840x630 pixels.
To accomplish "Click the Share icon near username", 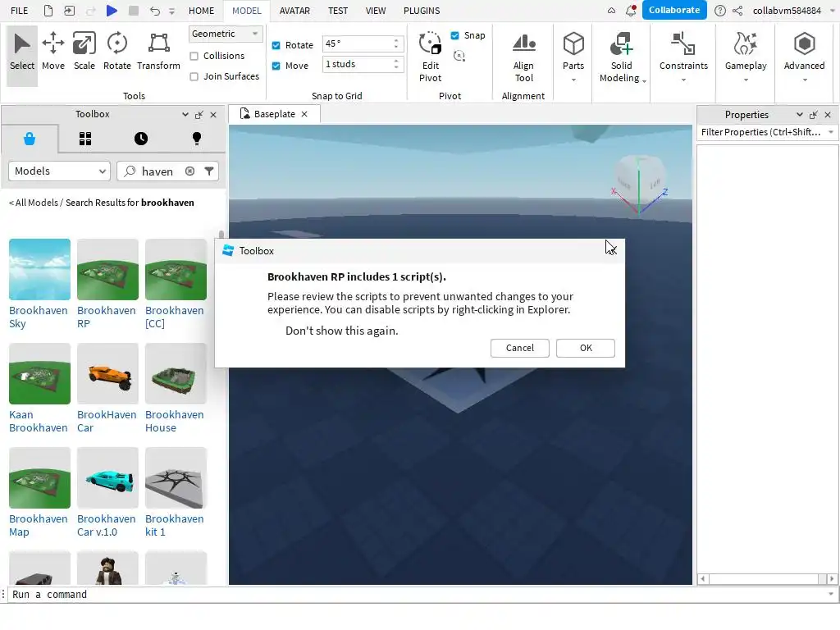I will [737, 10].
